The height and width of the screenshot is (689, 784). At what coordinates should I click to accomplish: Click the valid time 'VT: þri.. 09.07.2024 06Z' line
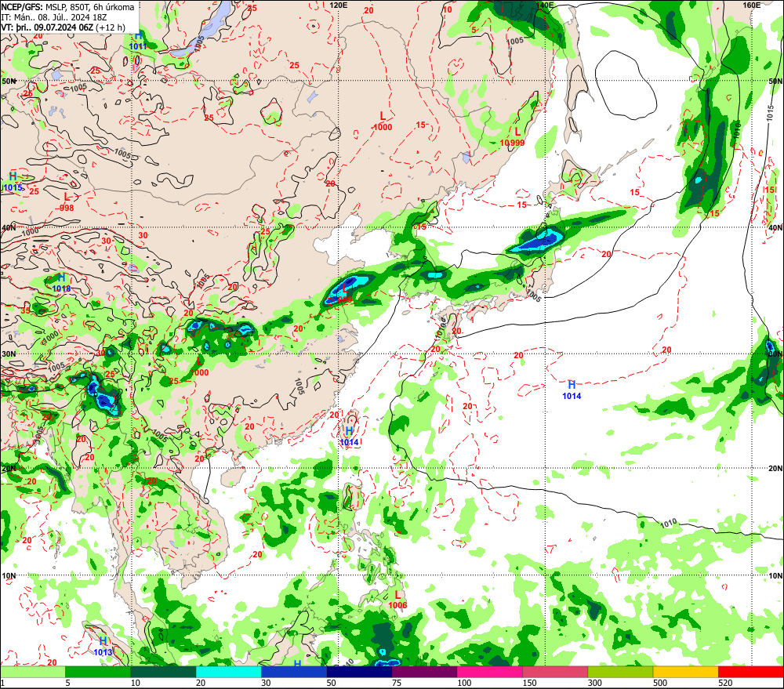pyautogui.click(x=63, y=27)
